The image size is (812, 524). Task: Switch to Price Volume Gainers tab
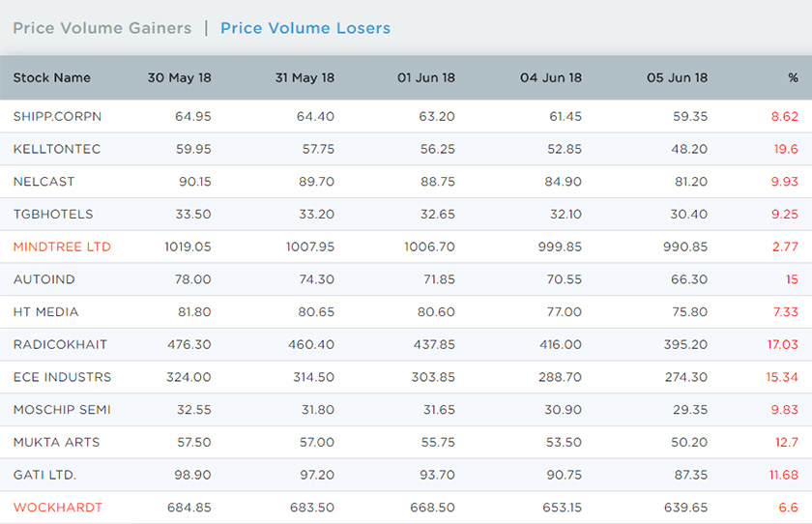[x=102, y=28]
